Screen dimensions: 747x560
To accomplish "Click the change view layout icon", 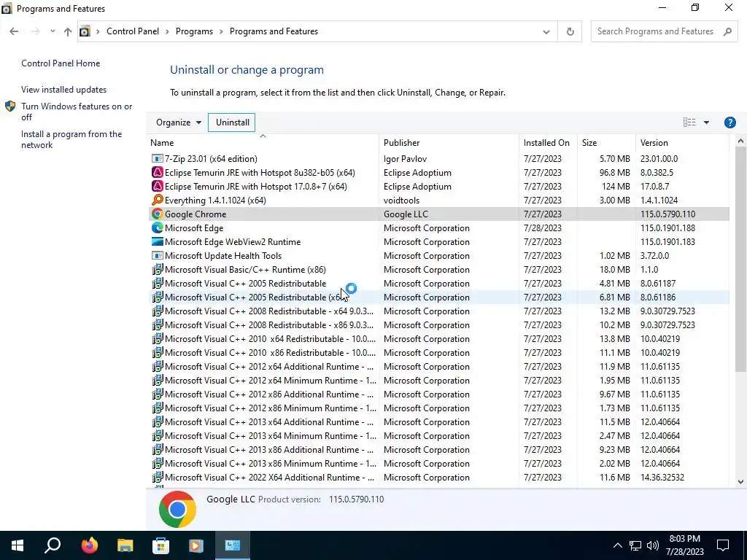I will click(689, 122).
